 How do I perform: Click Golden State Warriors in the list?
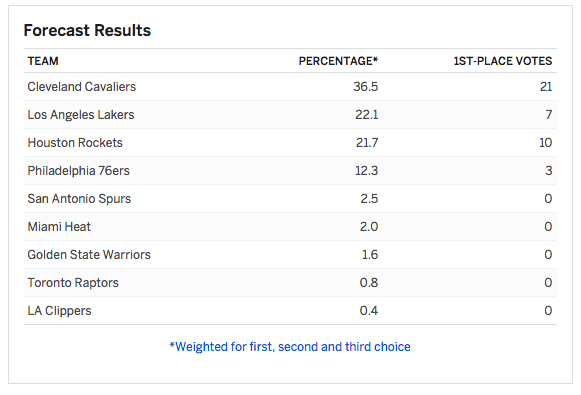tap(89, 255)
